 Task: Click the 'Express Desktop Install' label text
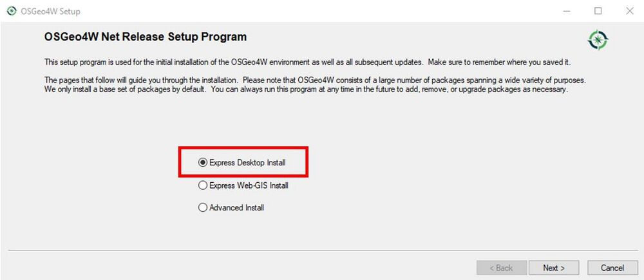pyautogui.click(x=247, y=163)
